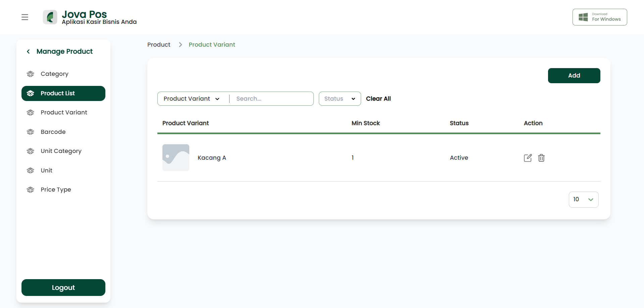Screen dimensions: 644x308
Task: Delete Kacang A using trash icon
Action: [541, 158]
